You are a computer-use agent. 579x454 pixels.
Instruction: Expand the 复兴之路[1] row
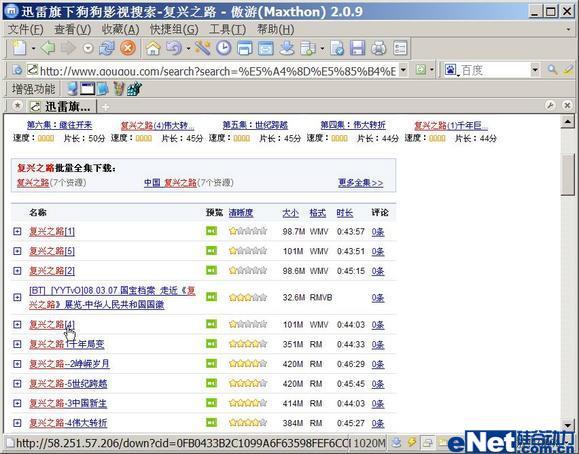tap(17, 231)
